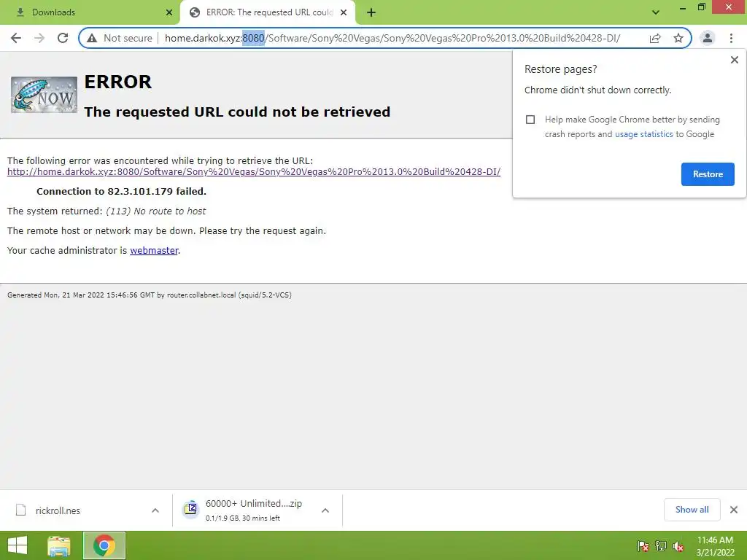Click Show all downloads

point(692,510)
